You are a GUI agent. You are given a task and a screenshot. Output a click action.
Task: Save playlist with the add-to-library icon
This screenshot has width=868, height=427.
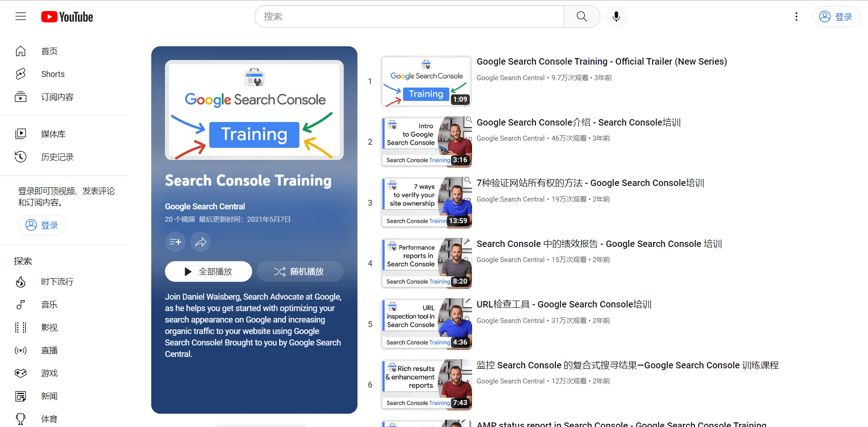pyautogui.click(x=175, y=242)
